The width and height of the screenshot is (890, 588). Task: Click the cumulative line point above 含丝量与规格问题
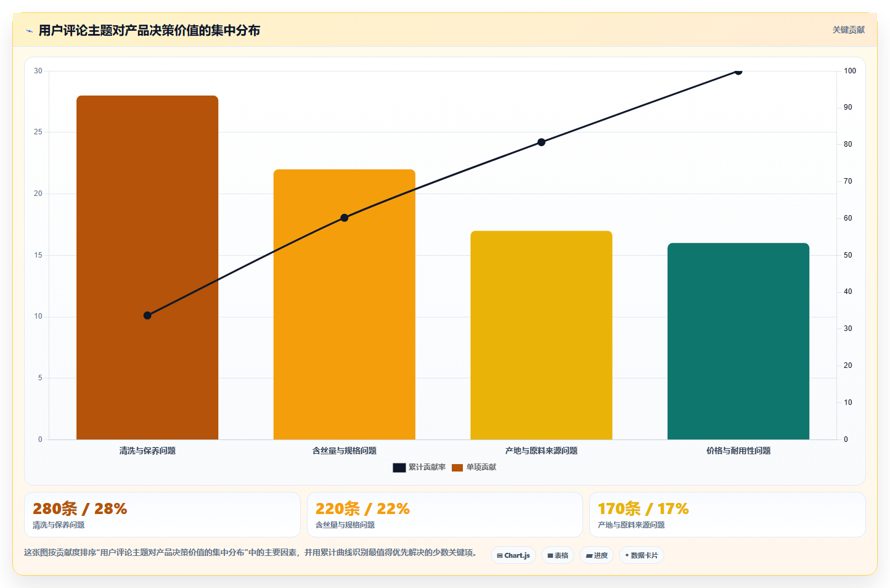pos(345,218)
